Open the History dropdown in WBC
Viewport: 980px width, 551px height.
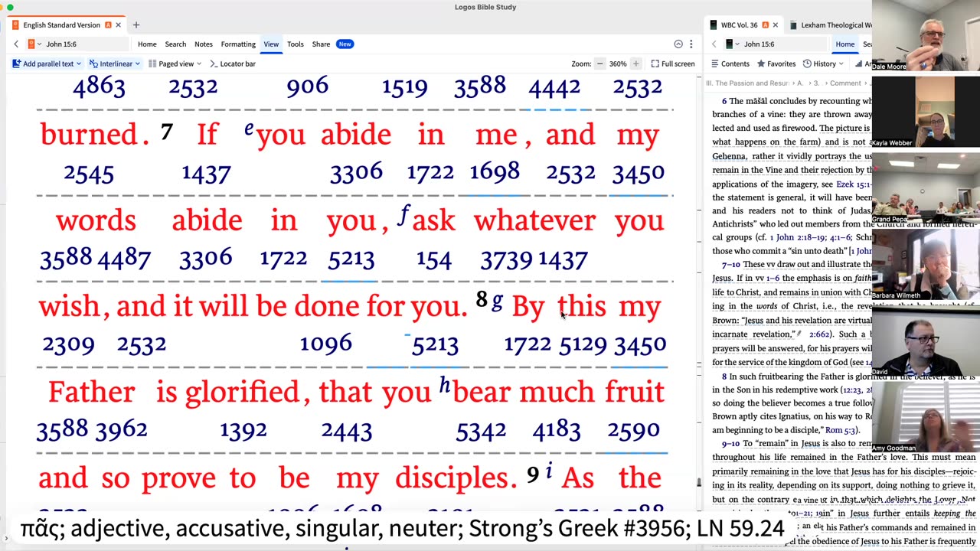824,64
